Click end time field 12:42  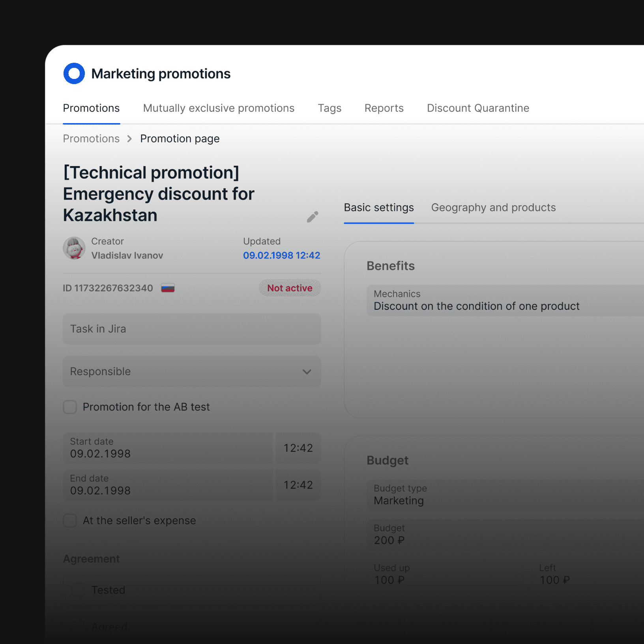298,485
